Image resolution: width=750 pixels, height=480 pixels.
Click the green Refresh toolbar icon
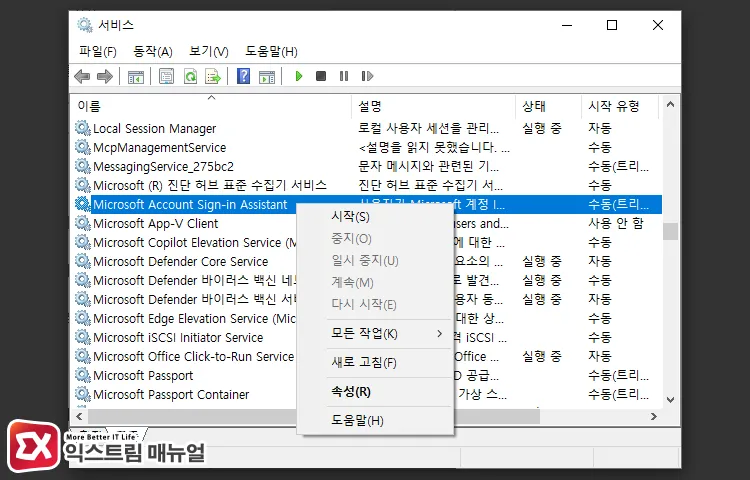190,76
